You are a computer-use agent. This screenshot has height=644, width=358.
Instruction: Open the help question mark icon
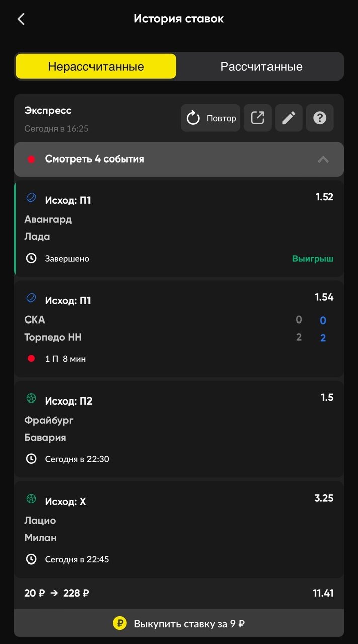pyautogui.click(x=320, y=118)
